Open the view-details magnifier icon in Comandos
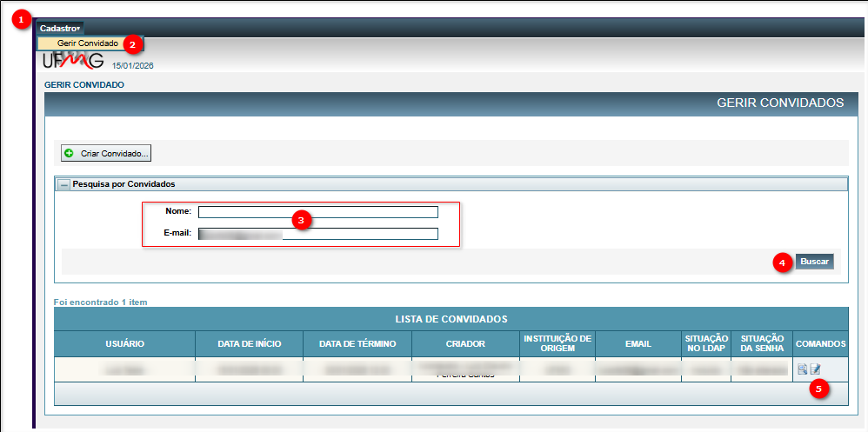The height and width of the screenshot is (432, 868). (802, 369)
